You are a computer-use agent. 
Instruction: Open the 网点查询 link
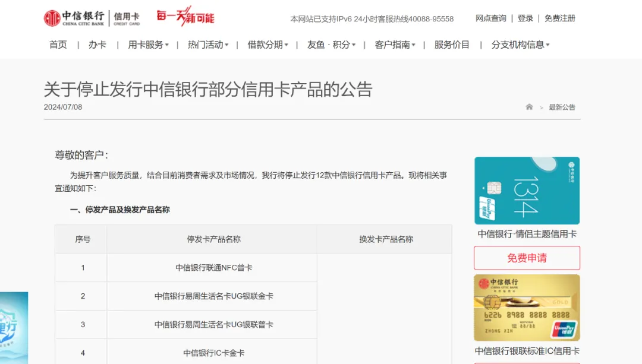pyautogui.click(x=491, y=18)
